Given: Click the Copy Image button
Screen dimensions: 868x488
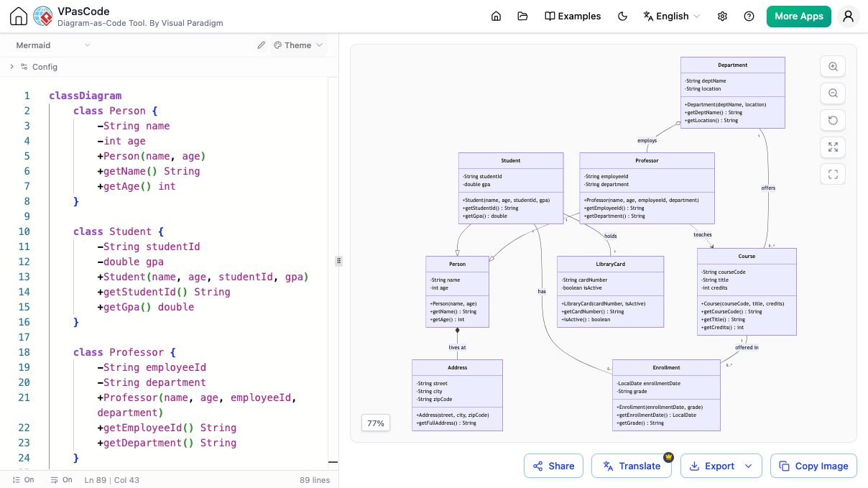Looking at the screenshot, I should coord(813,466).
